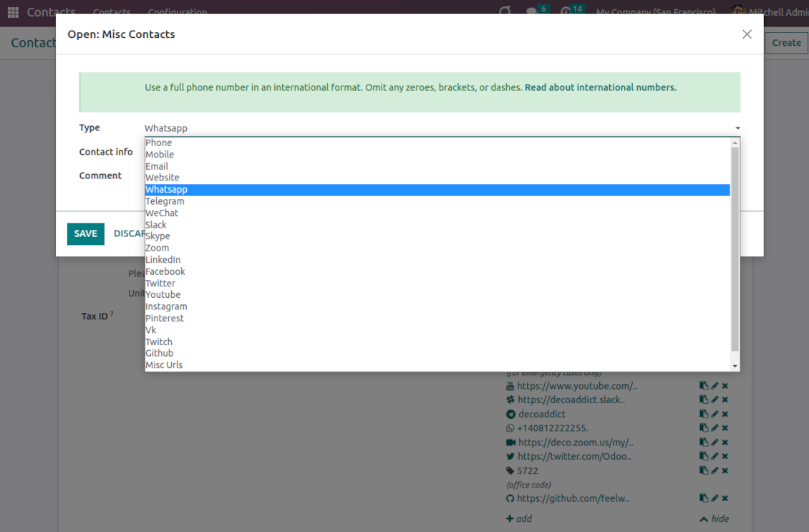Viewport: 809px width, 532px height.
Task: Edit the Telegram decoaddict entry
Action: pyautogui.click(x=714, y=414)
